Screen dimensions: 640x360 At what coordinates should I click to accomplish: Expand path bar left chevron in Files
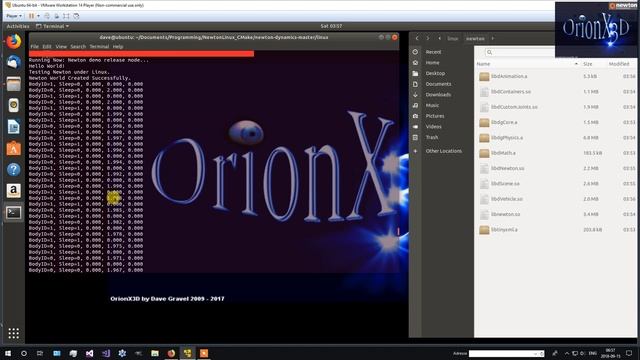[440, 38]
